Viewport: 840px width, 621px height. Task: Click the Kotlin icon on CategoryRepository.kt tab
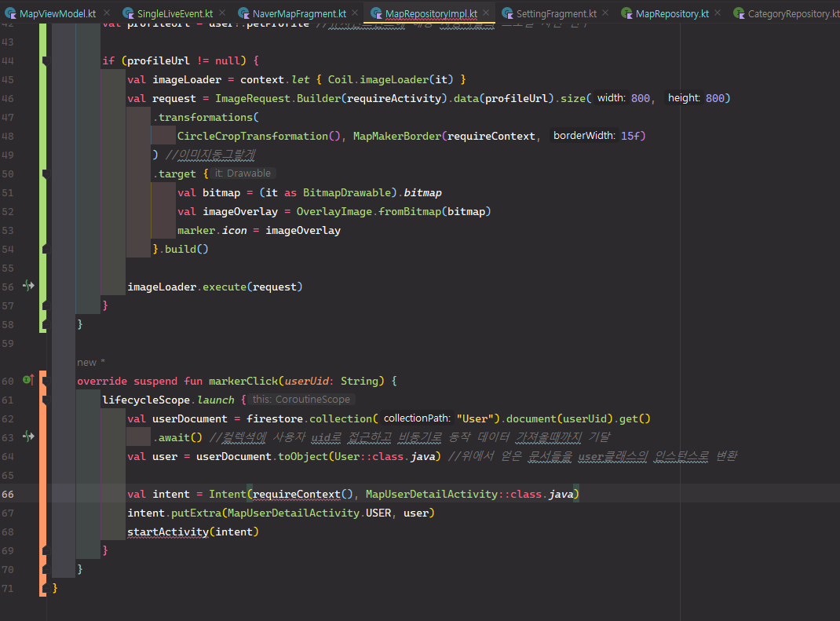(x=739, y=13)
